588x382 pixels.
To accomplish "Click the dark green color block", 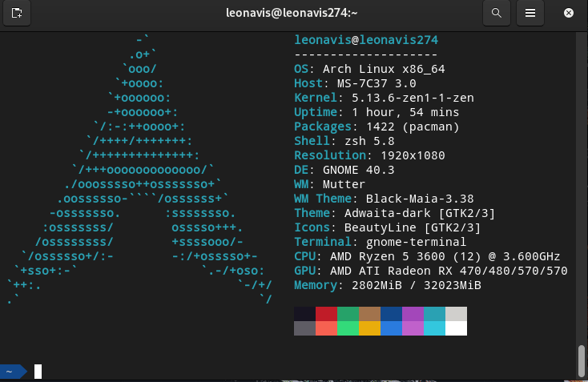I will 348,314.
